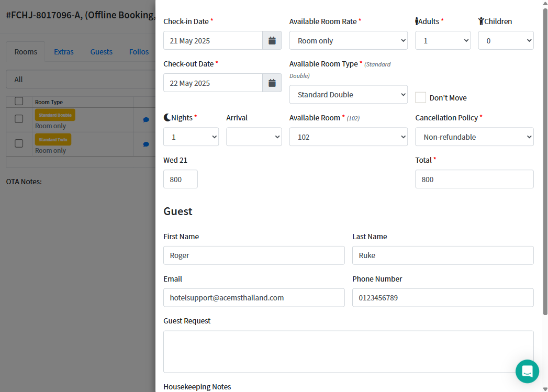Open the live chat support widget
The image size is (548, 392).
coord(527,372)
